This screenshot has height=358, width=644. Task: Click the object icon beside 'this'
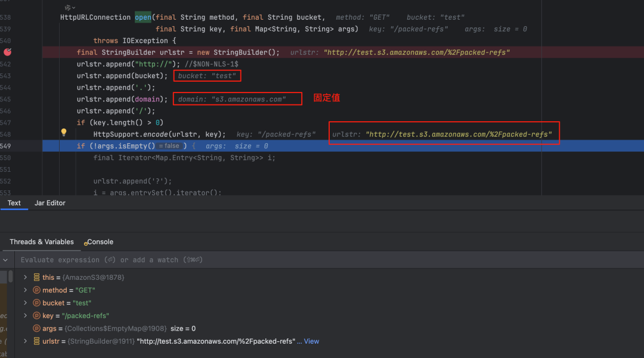pyautogui.click(x=36, y=277)
